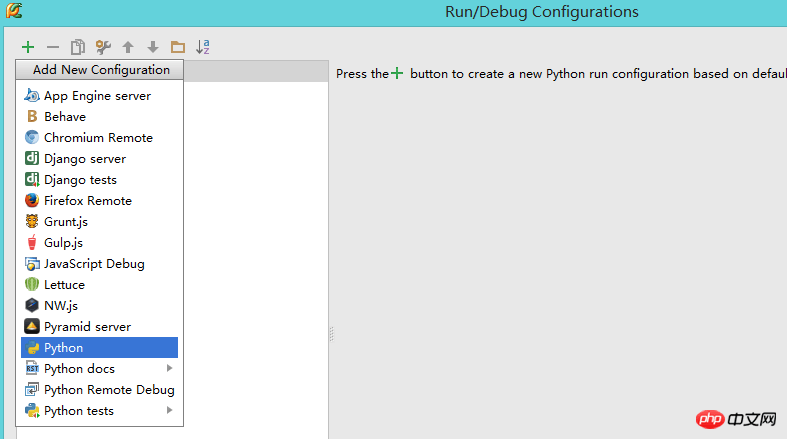Click the Behave B icon
This screenshot has height=439, width=787.
click(32, 116)
